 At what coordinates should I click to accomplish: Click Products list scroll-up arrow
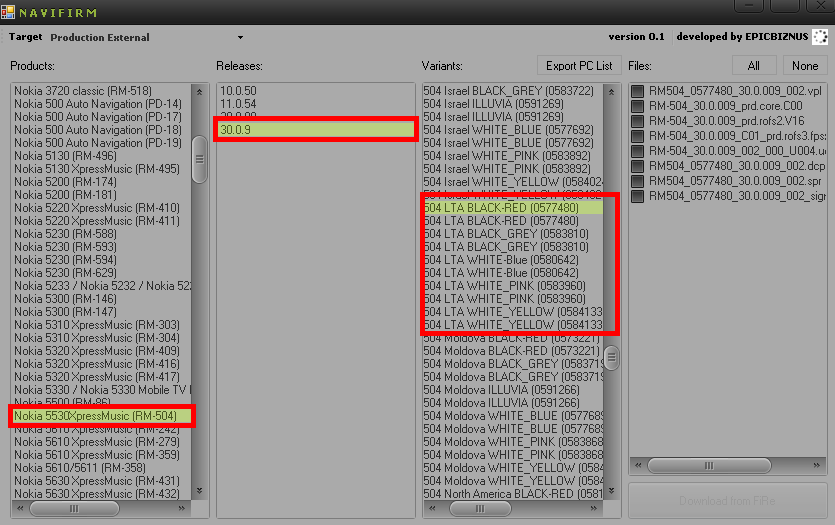coord(200,92)
